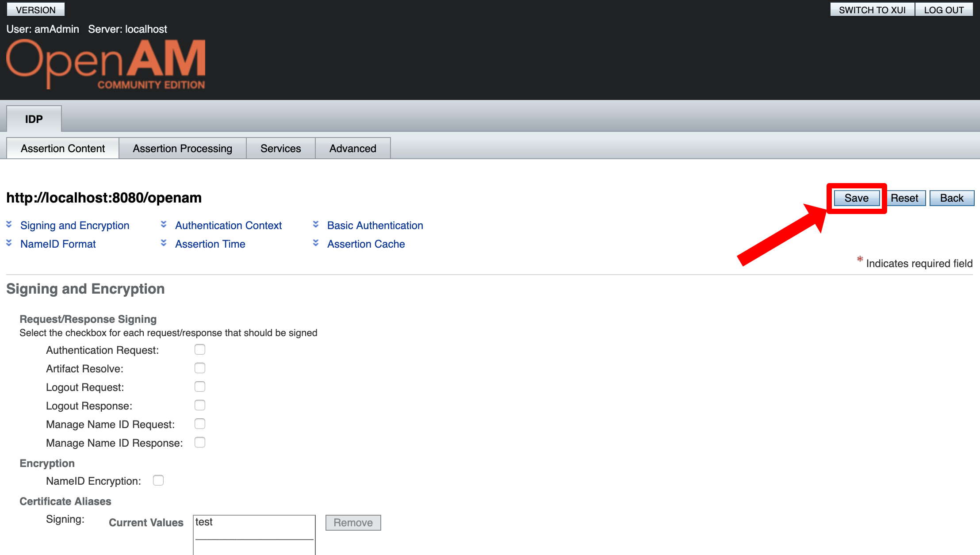Image resolution: width=980 pixels, height=555 pixels.
Task: Click 'Signing and Encryption' section heading
Action: point(85,289)
